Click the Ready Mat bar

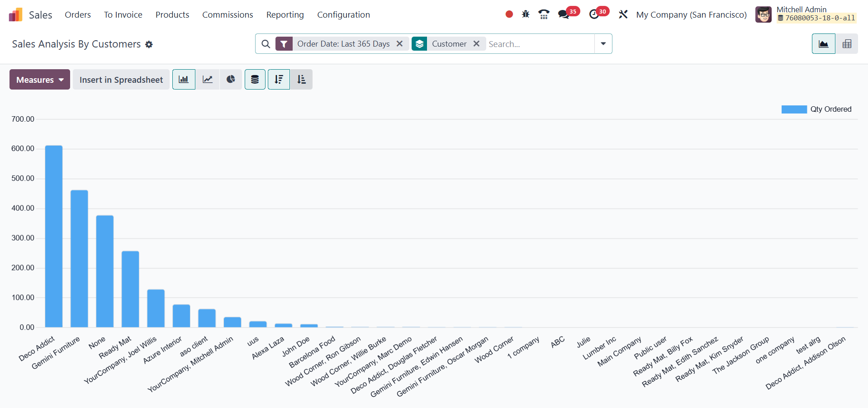130,289
